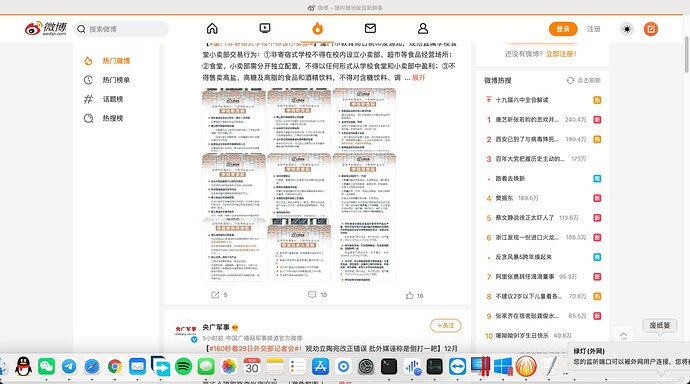This screenshot has width=690, height=384.
Task: Follow 央广军事 with +关注 button
Action: 445,325
